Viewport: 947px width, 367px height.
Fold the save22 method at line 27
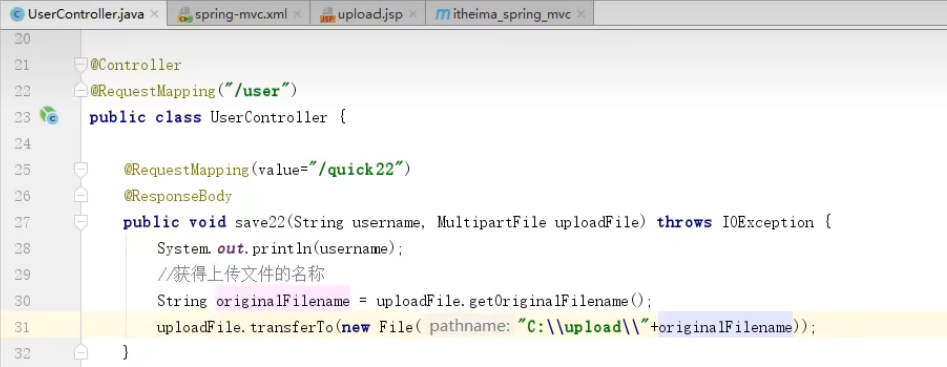pyautogui.click(x=80, y=222)
